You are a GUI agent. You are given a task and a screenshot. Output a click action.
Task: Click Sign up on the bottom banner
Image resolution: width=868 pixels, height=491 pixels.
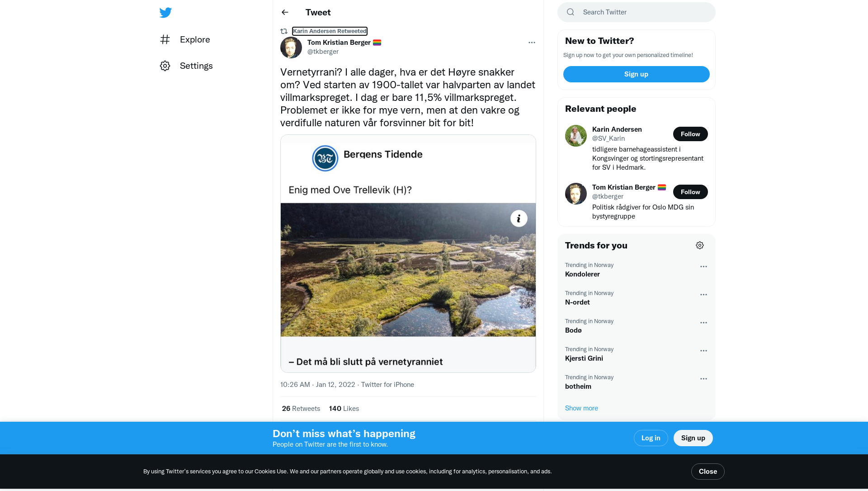[693, 438]
